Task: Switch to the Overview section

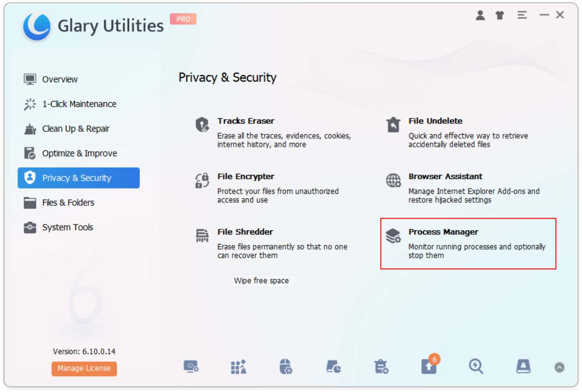Action: 60,79
